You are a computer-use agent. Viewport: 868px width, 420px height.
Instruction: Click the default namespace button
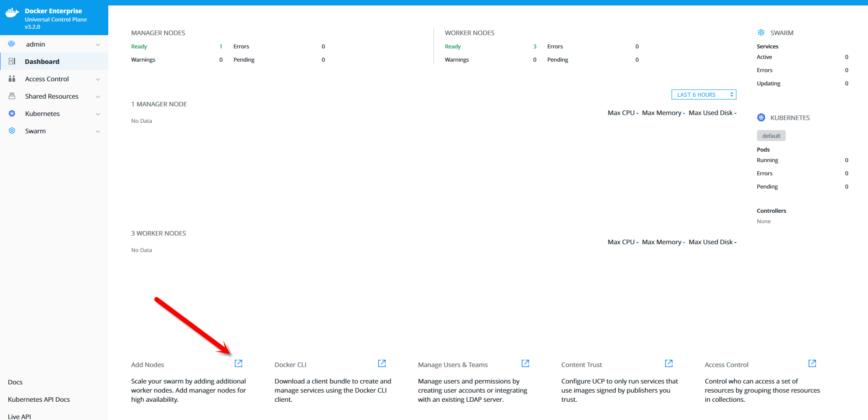771,136
